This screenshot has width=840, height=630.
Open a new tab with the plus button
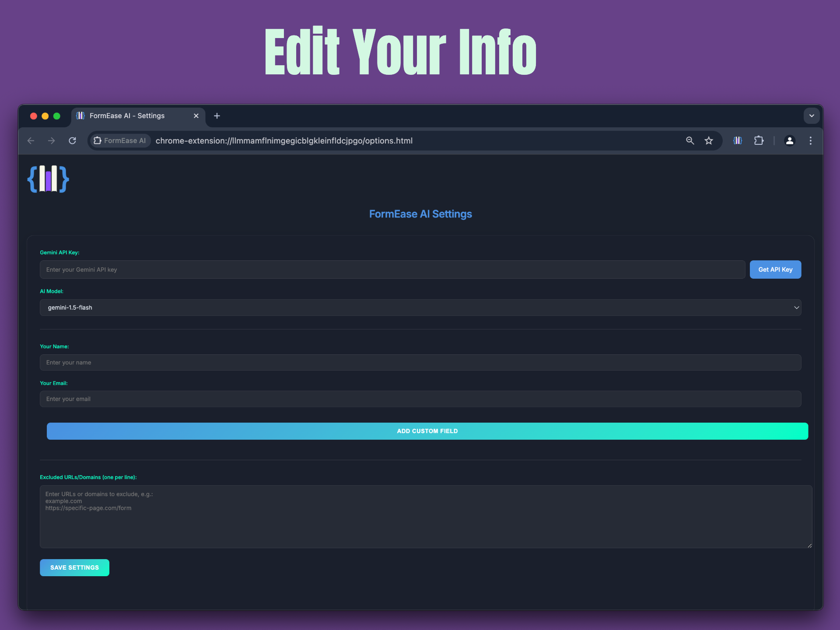(217, 116)
